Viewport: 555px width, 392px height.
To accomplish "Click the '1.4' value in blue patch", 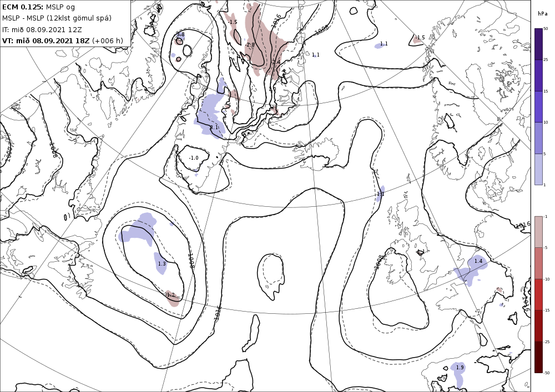I will click(x=478, y=261).
